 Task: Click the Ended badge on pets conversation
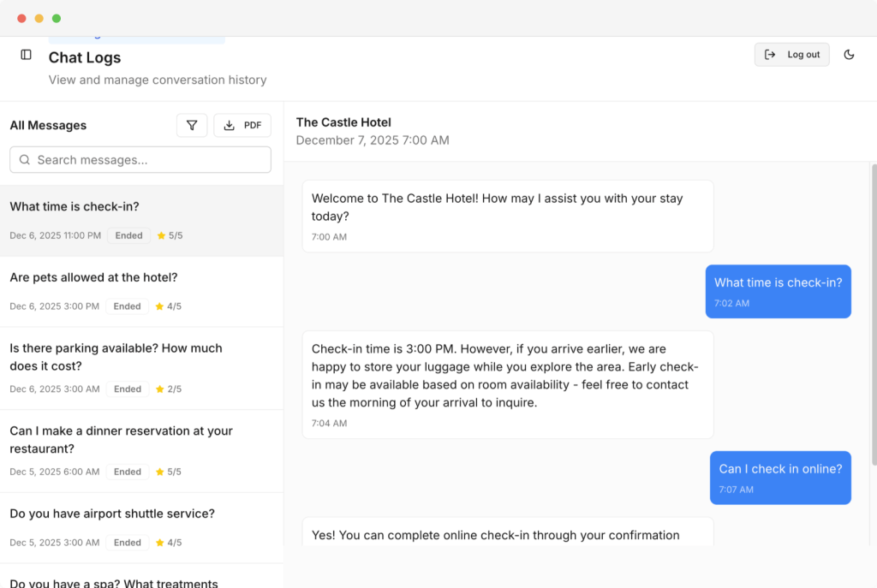pos(127,306)
